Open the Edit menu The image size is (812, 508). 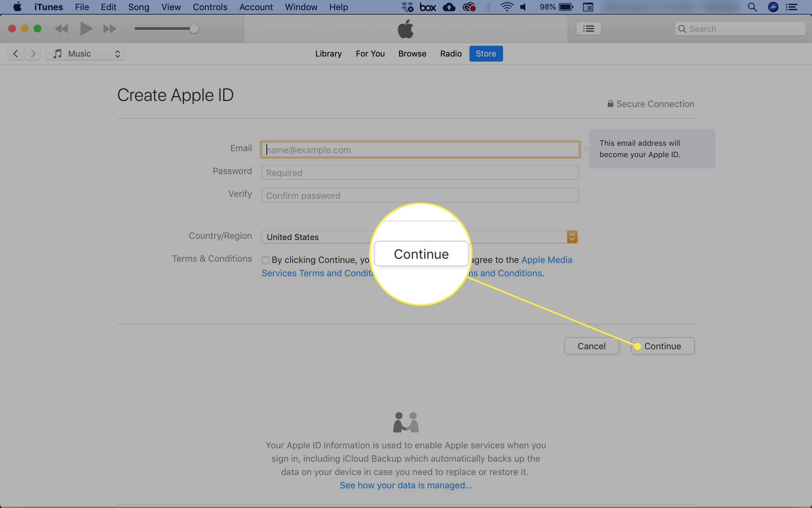pyautogui.click(x=108, y=7)
